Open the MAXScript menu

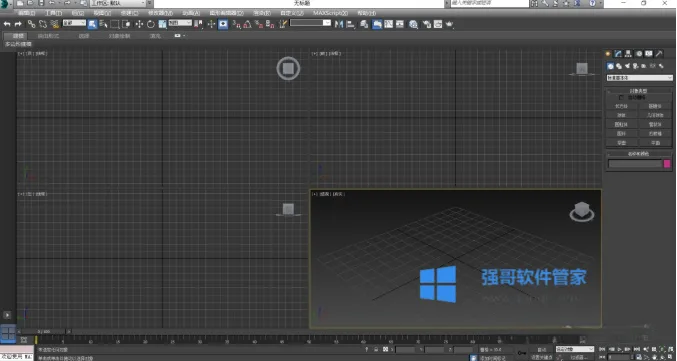[x=331, y=13]
